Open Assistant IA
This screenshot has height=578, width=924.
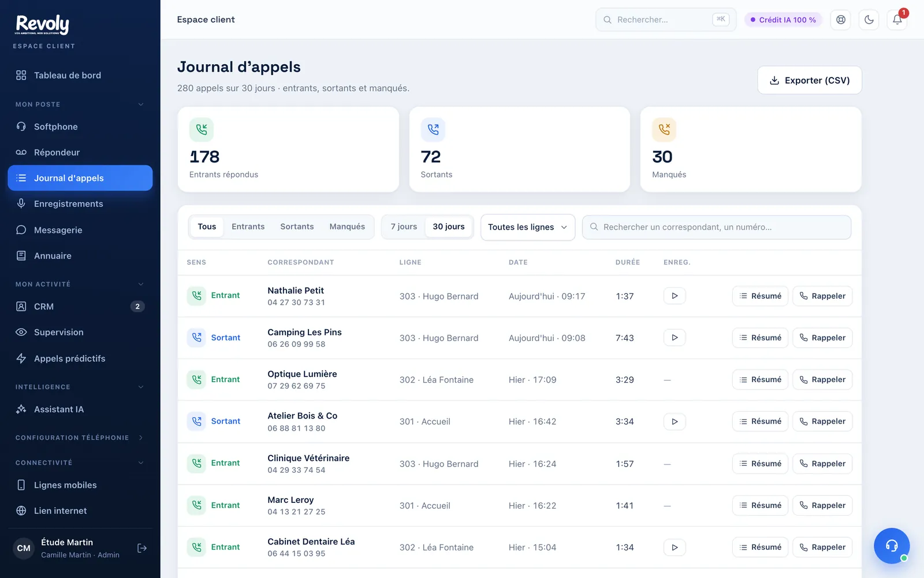(80, 409)
